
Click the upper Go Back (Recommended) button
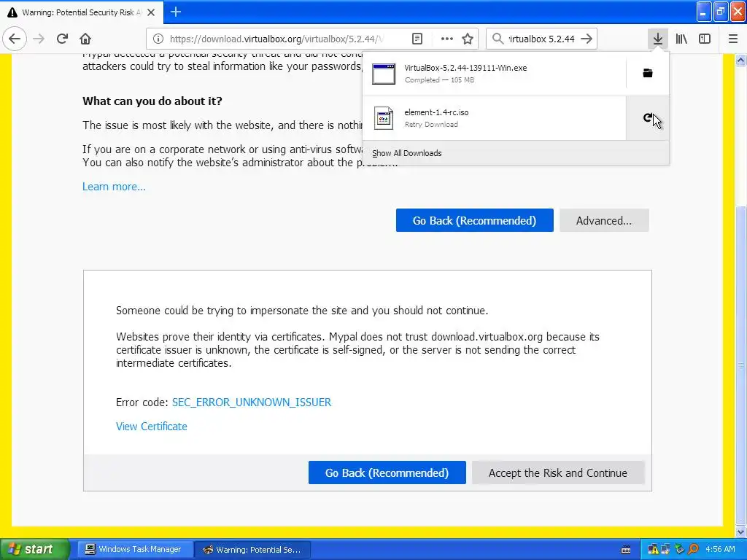click(x=474, y=220)
